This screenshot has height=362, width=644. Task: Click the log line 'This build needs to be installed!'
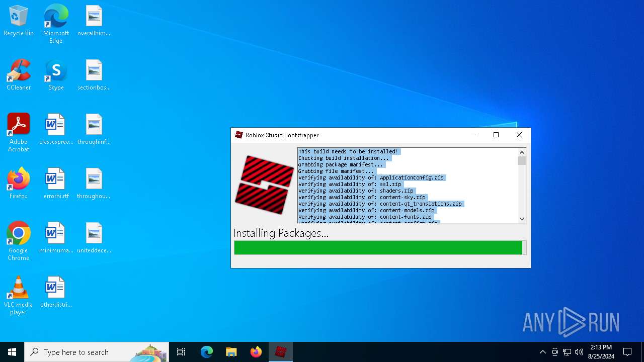click(348, 151)
